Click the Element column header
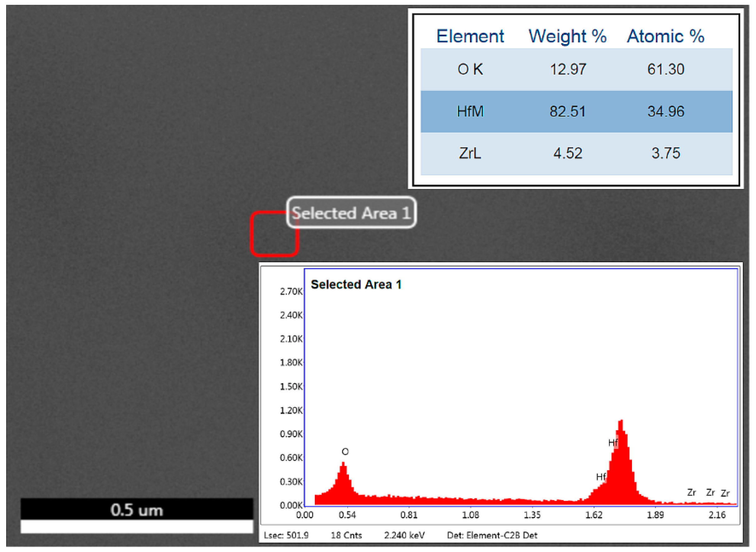Image resolution: width=756 pixels, height=552 pixels. coord(470,36)
